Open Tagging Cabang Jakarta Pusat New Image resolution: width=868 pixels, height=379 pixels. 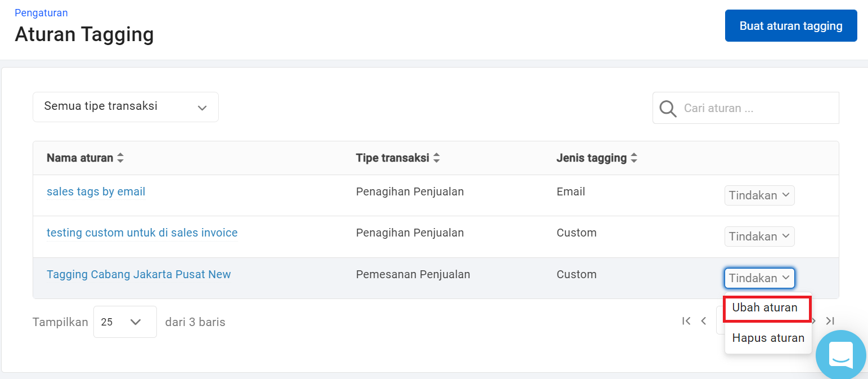click(x=138, y=275)
